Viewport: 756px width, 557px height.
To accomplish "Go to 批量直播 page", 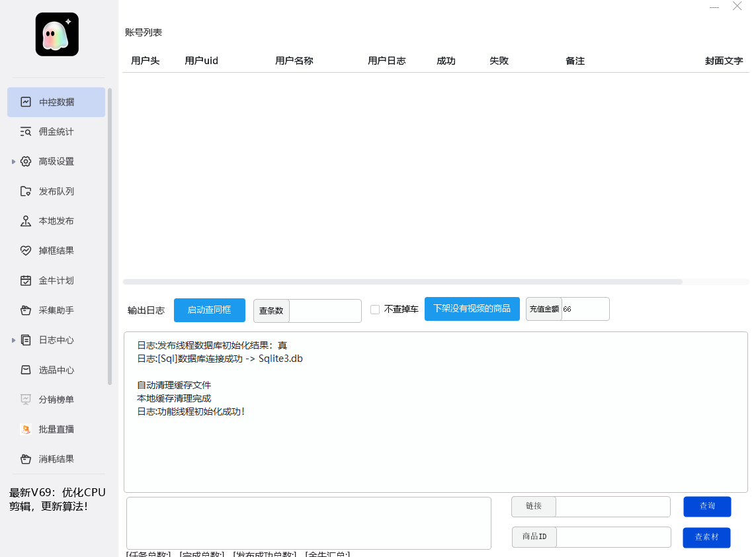I will pyautogui.click(x=56, y=429).
